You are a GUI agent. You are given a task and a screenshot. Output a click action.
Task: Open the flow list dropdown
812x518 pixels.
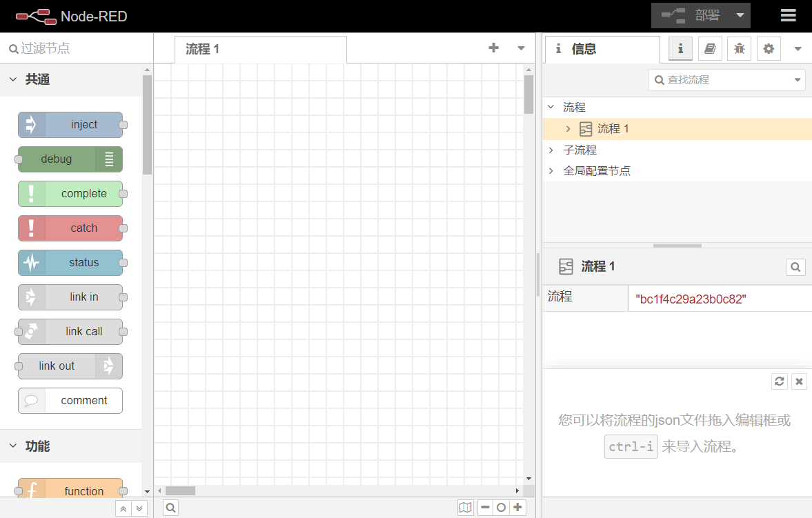(x=521, y=48)
